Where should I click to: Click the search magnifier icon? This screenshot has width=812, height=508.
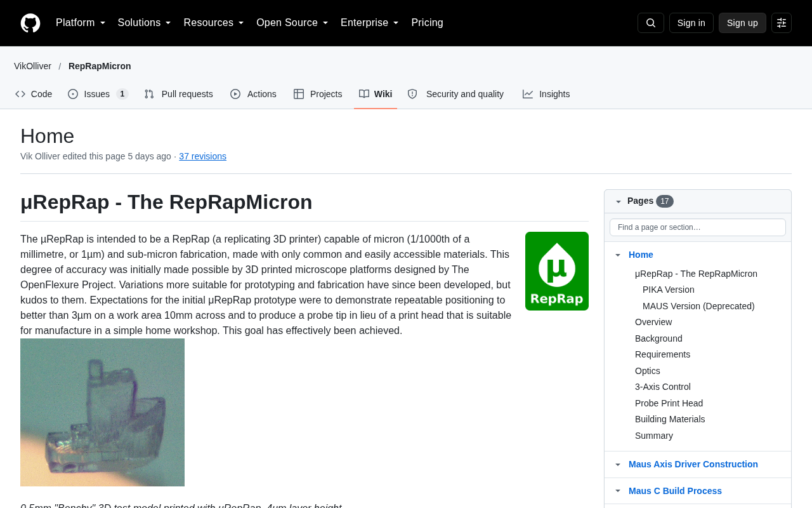(x=651, y=23)
